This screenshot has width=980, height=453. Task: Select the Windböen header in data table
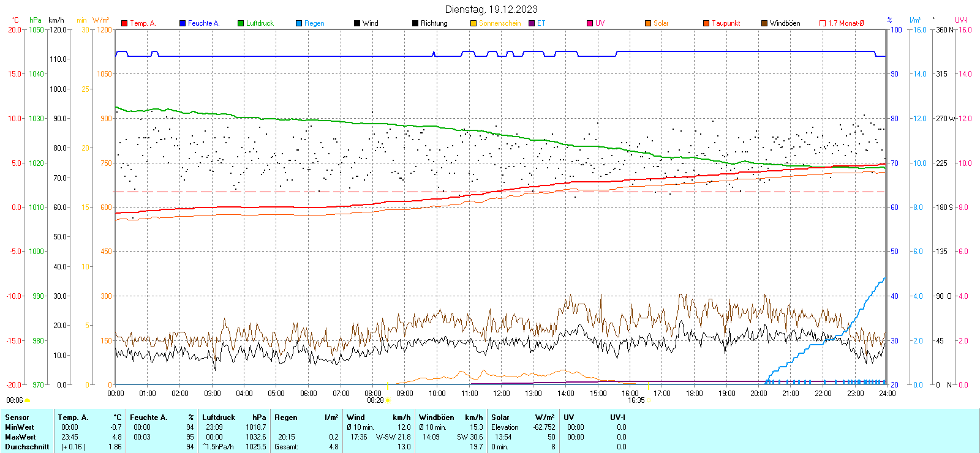(436, 417)
